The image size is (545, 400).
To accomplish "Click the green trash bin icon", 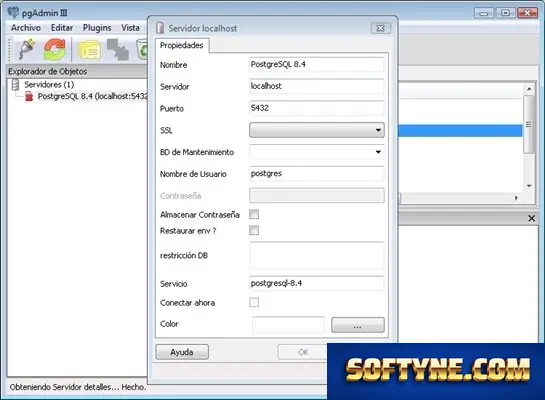I will click(142, 50).
